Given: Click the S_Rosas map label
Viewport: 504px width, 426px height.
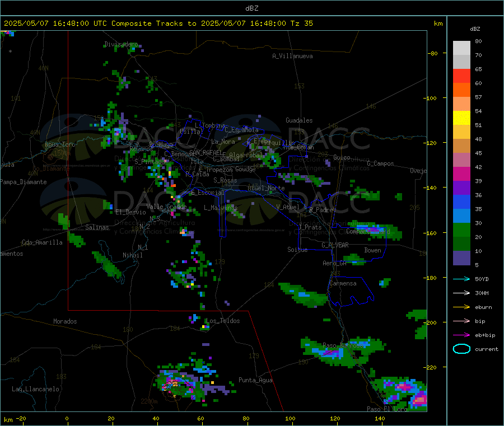Looking at the screenshot, I should coord(225,181).
